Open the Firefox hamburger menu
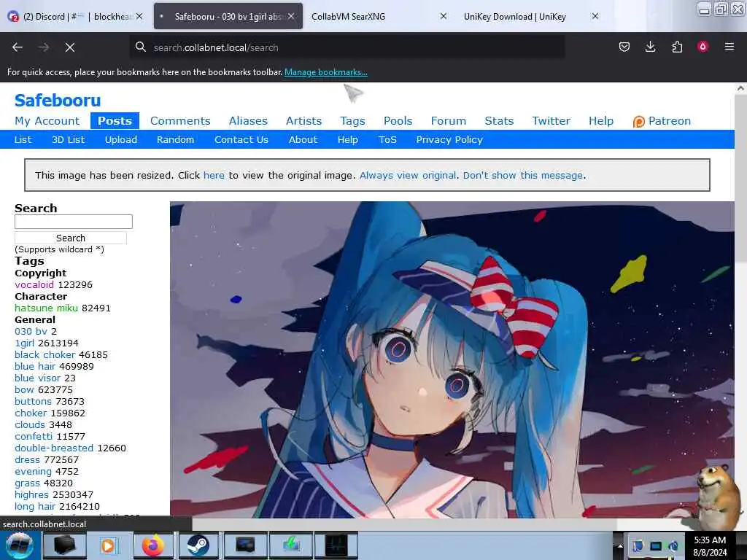 [x=729, y=47]
